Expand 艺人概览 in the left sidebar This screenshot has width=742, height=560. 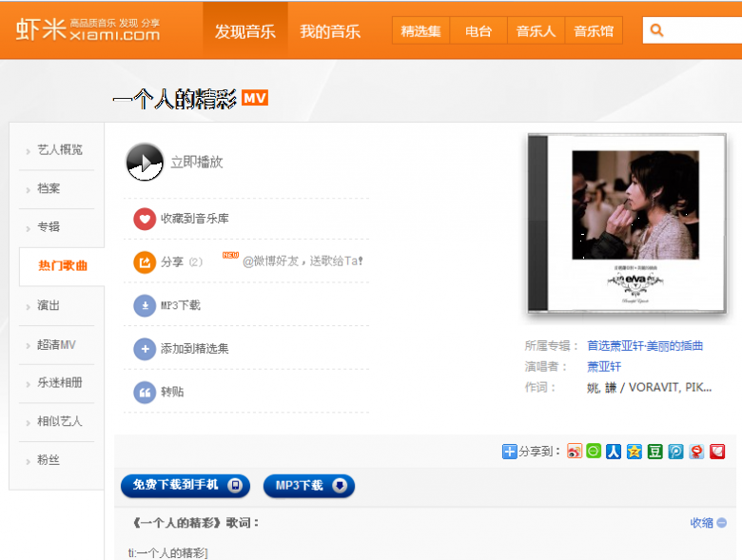(59, 149)
